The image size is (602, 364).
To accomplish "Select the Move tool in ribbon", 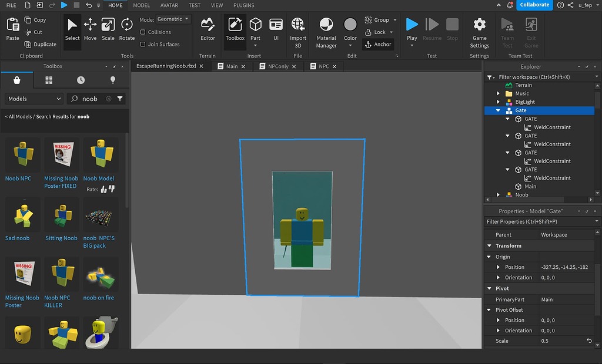I will 90,29.
